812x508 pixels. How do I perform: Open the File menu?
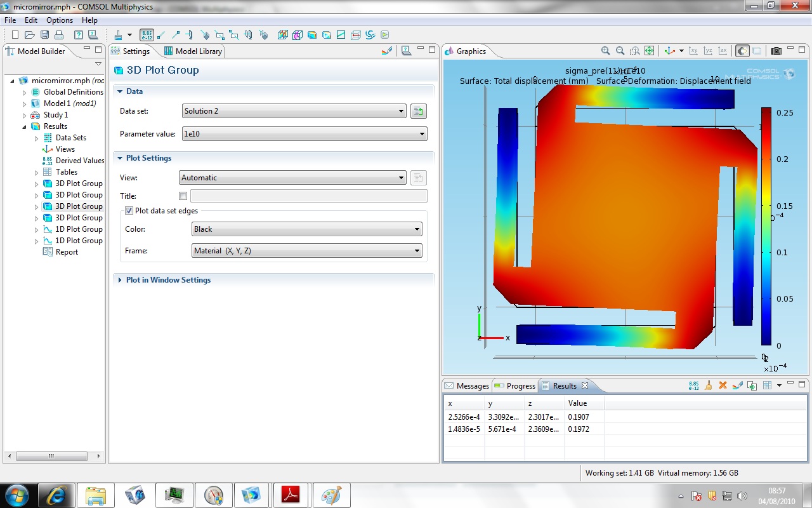point(10,20)
